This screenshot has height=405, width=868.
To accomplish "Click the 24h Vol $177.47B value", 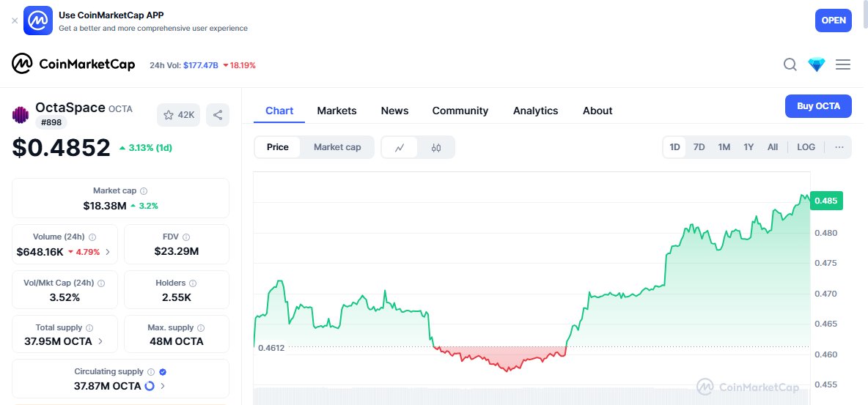I will pos(200,65).
